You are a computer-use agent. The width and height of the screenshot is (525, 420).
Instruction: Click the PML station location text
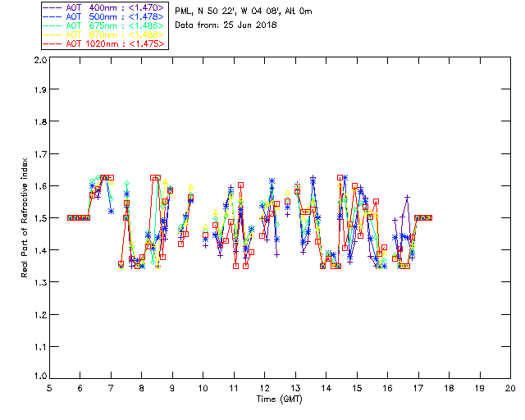click(x=235, y=11)
